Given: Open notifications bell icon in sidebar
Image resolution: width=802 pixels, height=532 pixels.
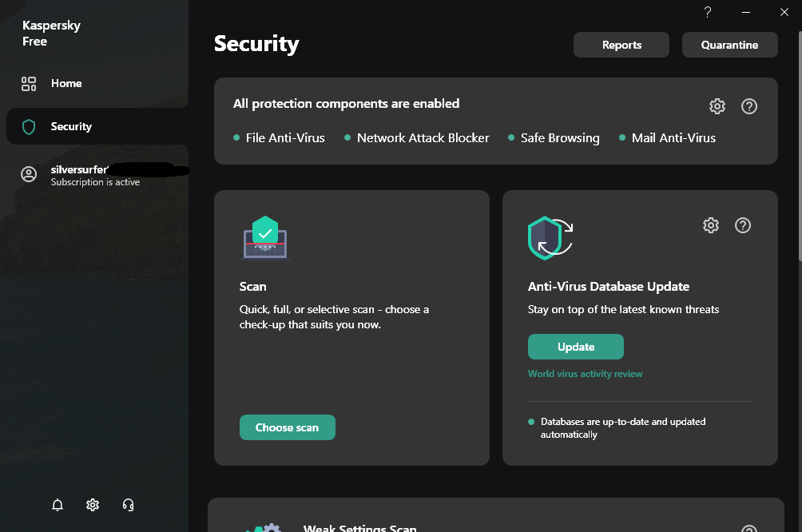Looking at the screenshot, I should coord(58,505).
